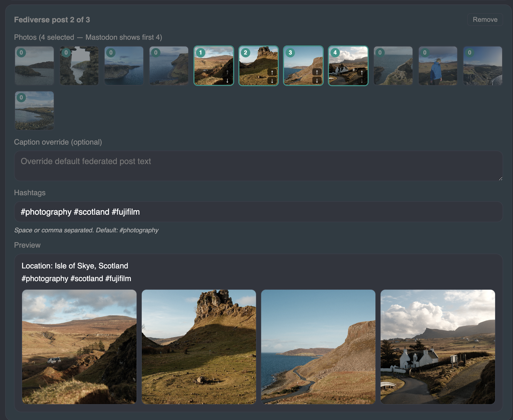The height and width of the screenshot is (420, 513).
Task: Select the stone ruin arch thumbnail
Action: (x=79, y=66)
